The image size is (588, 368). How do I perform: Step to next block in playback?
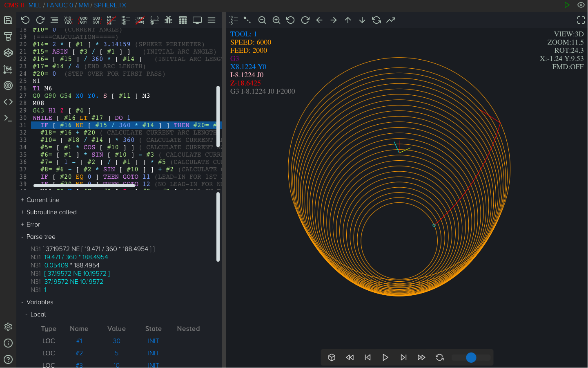(403, 357)
